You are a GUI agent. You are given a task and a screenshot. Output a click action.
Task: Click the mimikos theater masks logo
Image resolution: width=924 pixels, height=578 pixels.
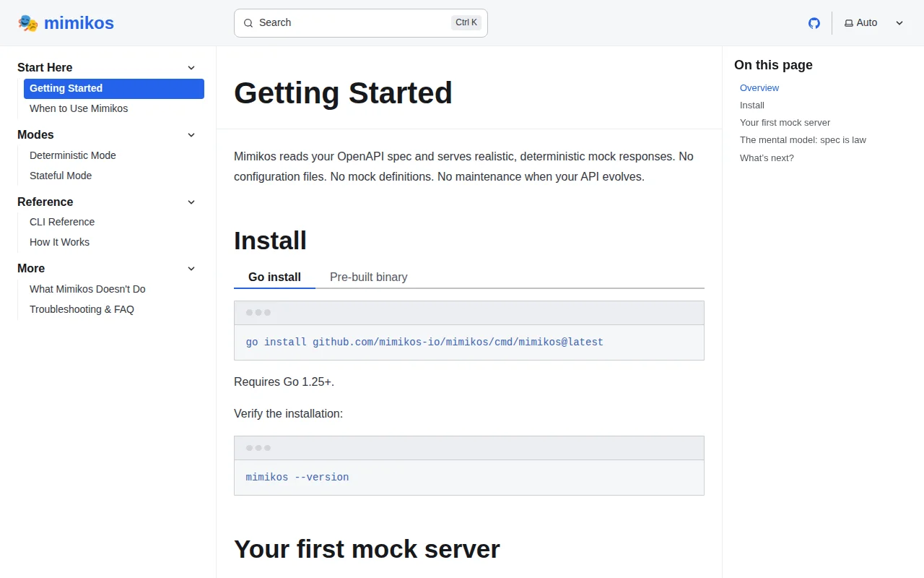point(27,23)
